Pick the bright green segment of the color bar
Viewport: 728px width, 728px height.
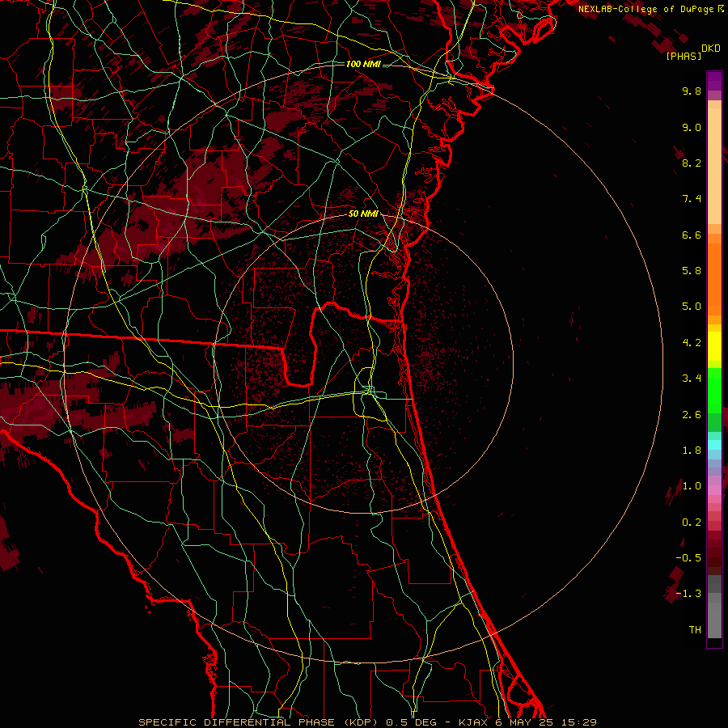pyautogui.click(x=714, y=391)
